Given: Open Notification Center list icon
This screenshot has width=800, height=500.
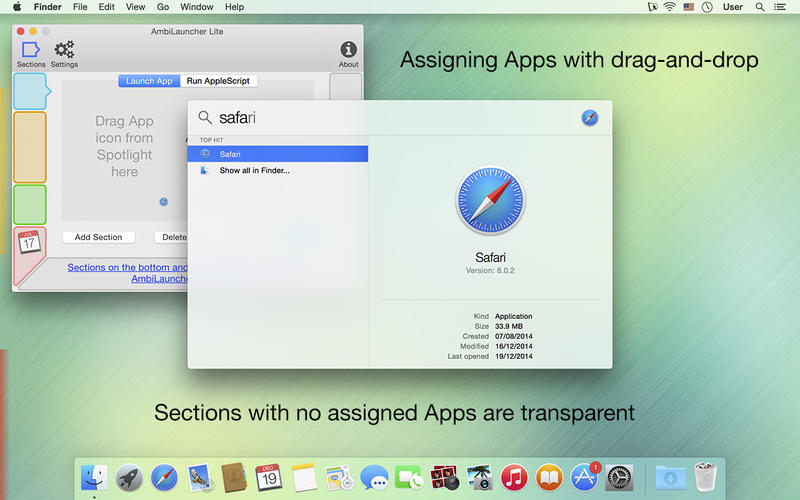Looking at the screenshot, I should tap(780, 7).
